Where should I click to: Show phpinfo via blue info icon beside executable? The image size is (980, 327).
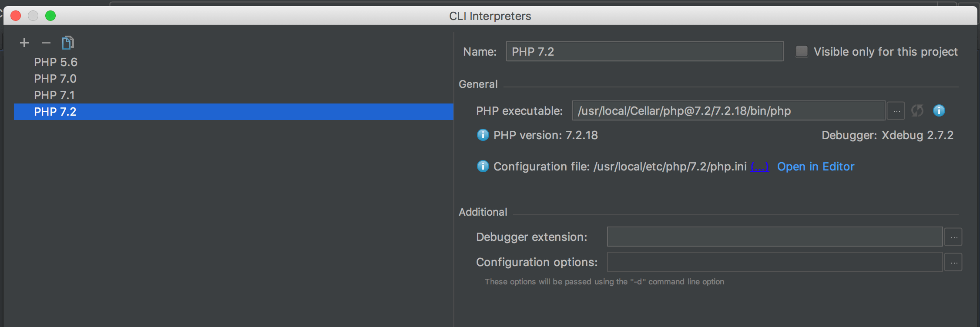coord(939,110)
